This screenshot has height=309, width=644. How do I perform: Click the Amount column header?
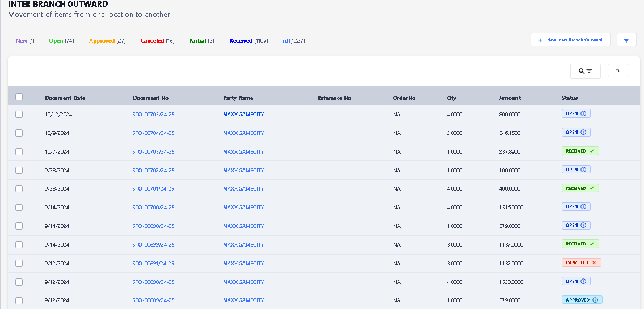click(x=510, y=98)
